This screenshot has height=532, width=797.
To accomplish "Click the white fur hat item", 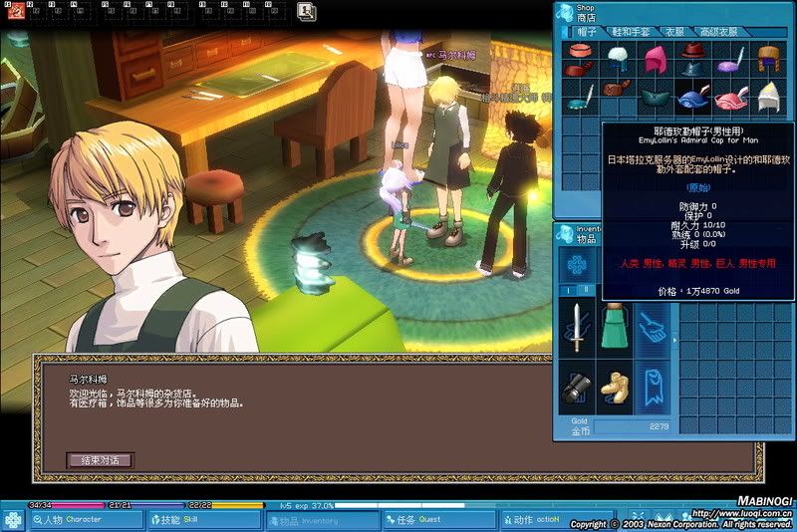I will point(617,53).
